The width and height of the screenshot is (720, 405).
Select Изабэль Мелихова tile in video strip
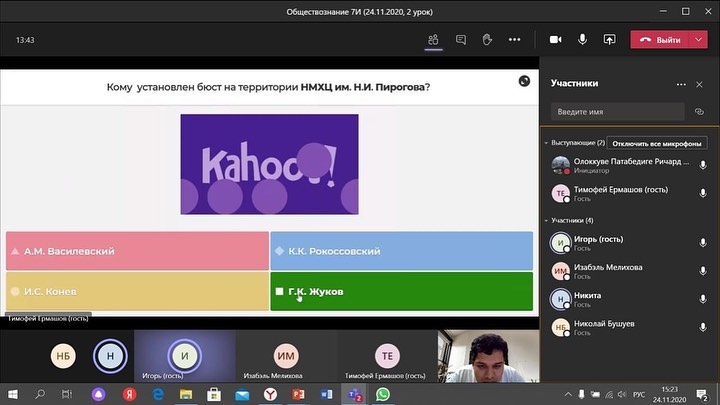click(x=286, y=356)
